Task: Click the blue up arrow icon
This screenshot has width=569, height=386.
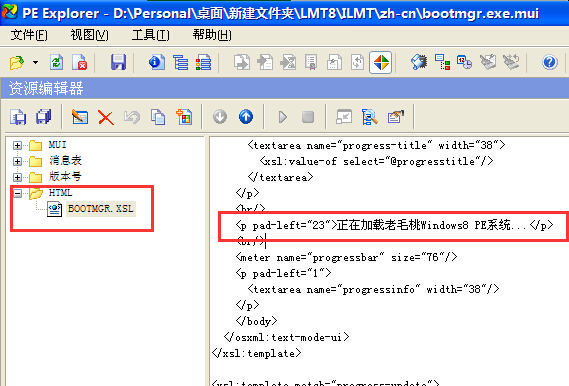Action: click(x=246, y=117)
